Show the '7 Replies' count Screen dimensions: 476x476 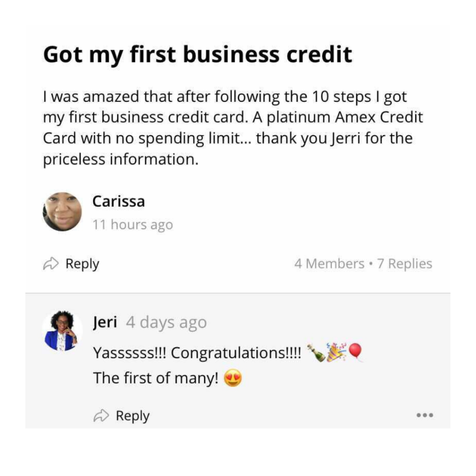coord(404,264)
